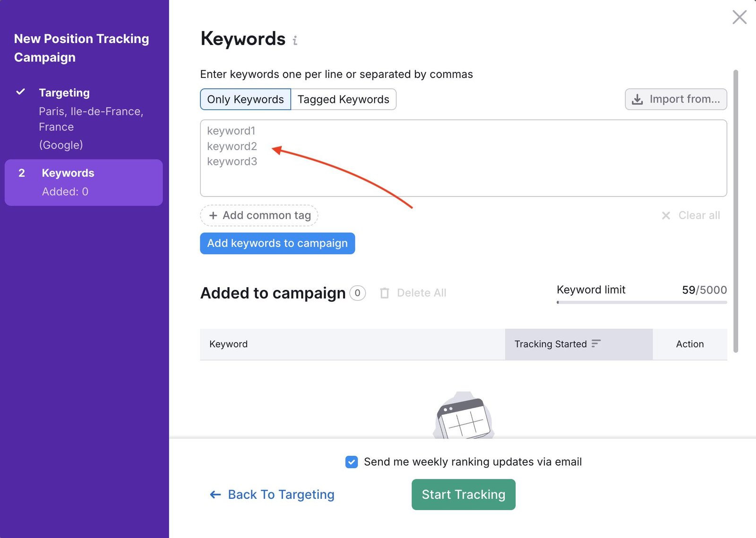Screen dimensions: 756x538
Task: Click the 59/5000 keyword limit value
Action: 704,290
